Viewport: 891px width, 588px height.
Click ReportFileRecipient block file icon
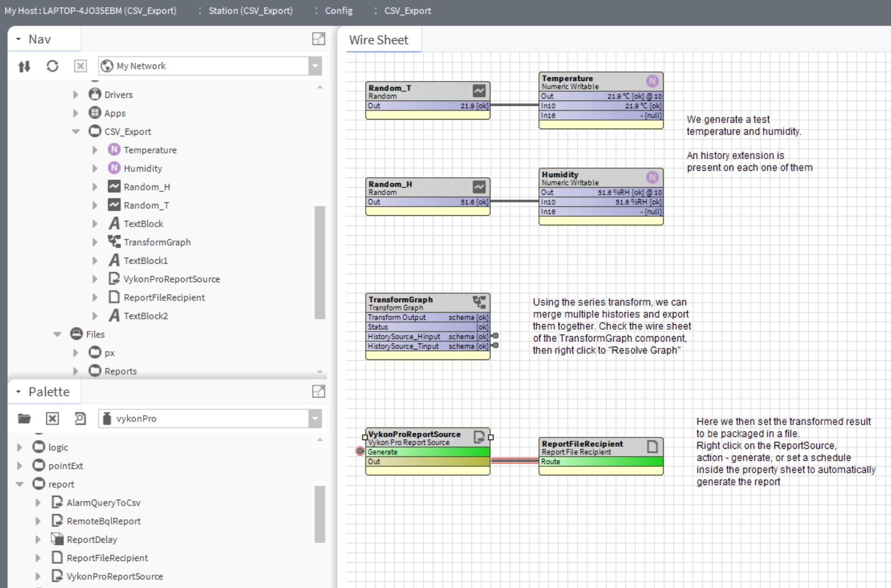[652, 446]
